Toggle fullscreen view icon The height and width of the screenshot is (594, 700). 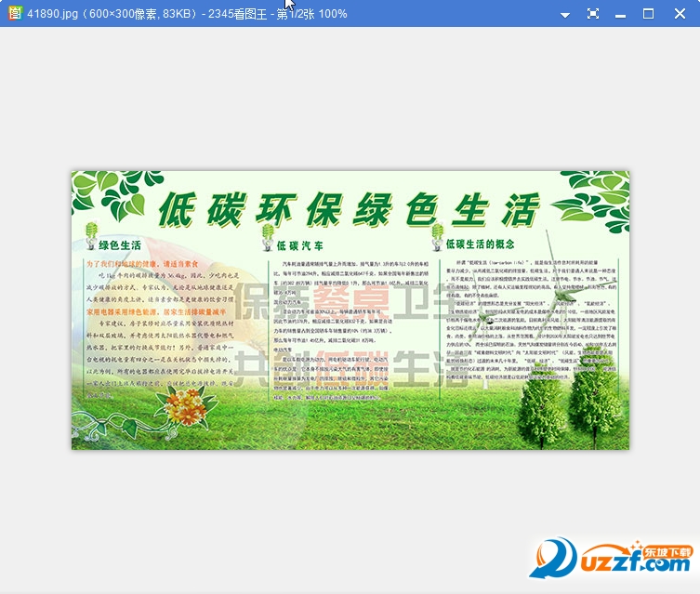592,14
